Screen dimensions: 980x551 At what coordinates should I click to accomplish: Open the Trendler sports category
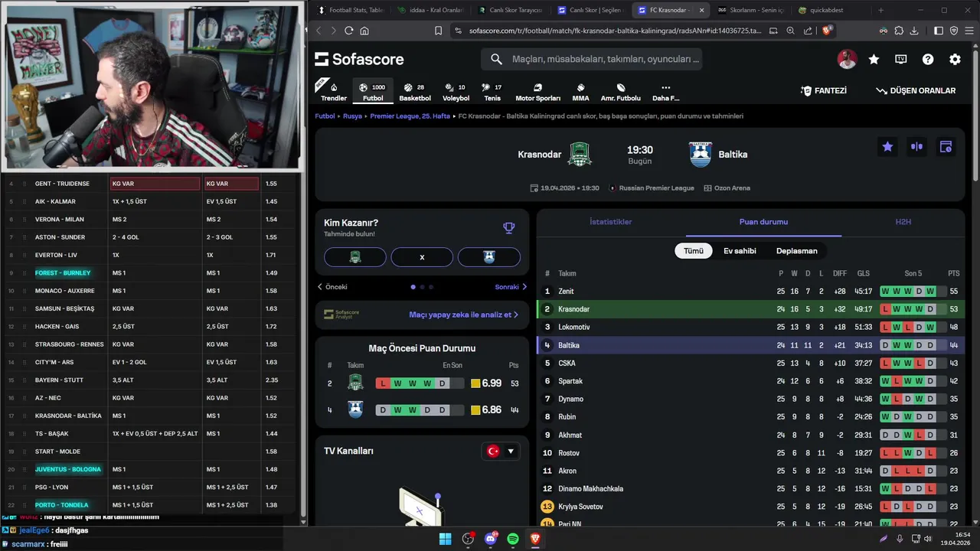tap(333, 91)
